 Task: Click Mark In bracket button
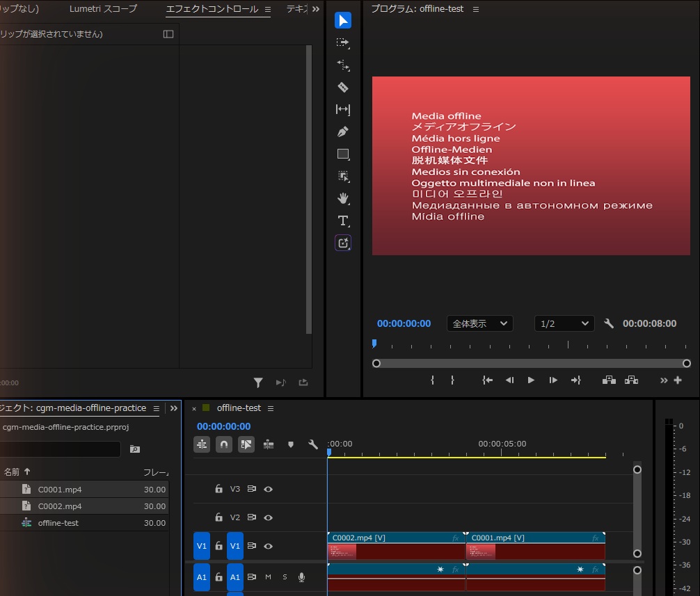point(432,380)
